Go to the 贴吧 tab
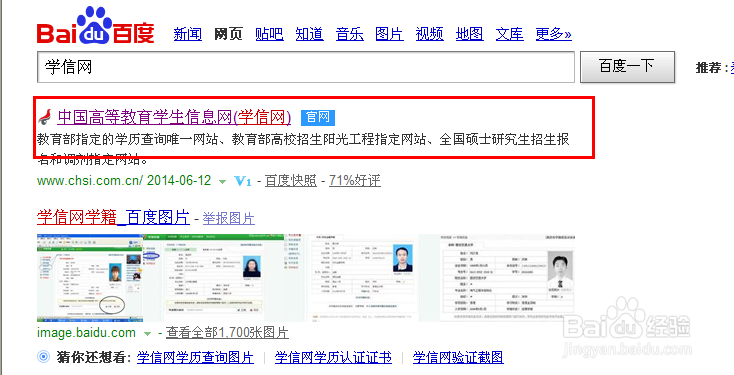 (269, 34)
